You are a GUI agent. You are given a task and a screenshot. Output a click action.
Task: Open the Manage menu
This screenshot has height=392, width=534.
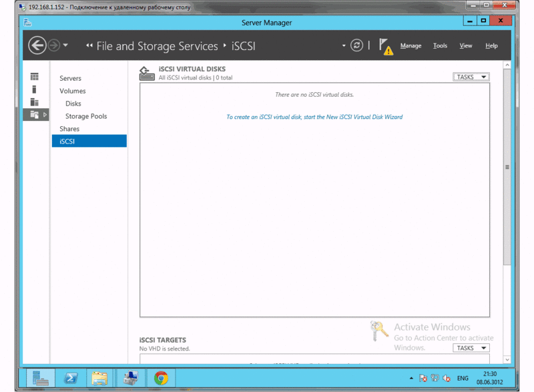[411, 45]
